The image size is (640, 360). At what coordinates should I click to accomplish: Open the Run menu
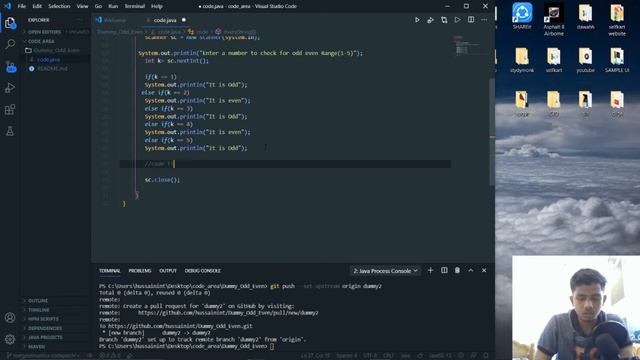(113, 6)
